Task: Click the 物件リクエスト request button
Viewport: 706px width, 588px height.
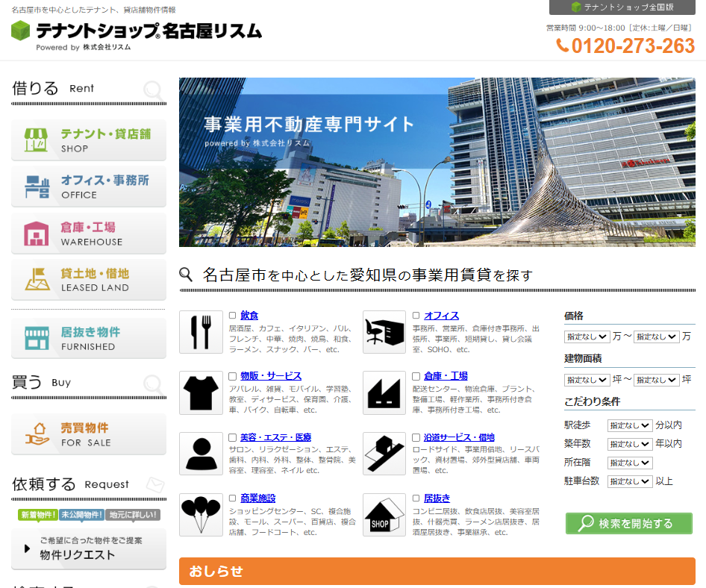Action: point(89,548)
